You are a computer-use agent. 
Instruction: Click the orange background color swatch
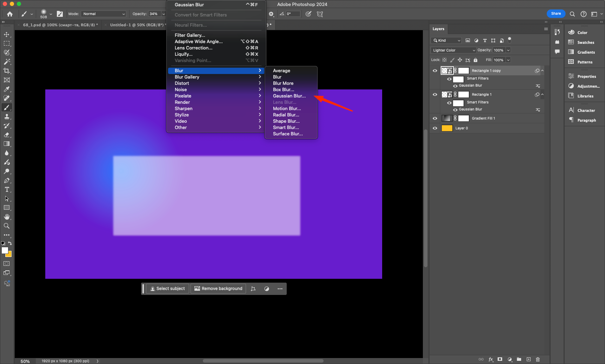10,255
